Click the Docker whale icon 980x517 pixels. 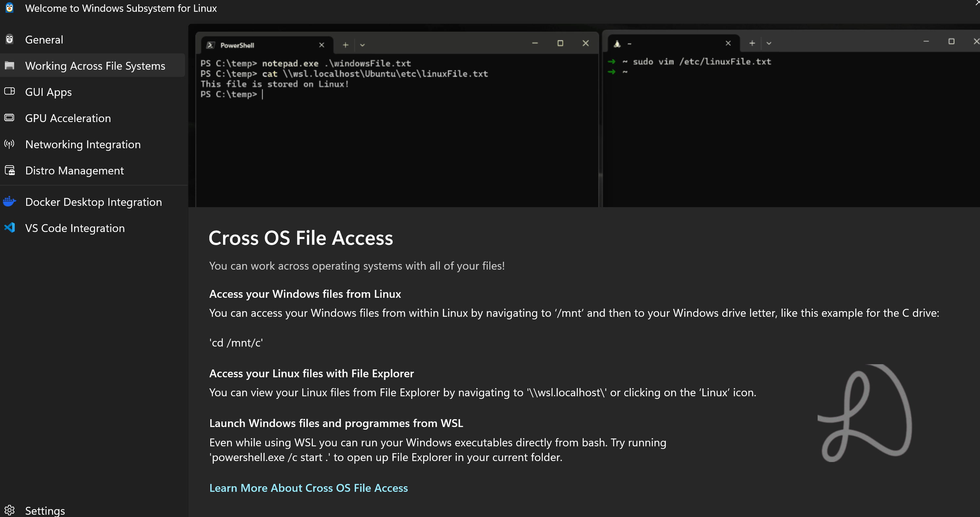[9, 201]
